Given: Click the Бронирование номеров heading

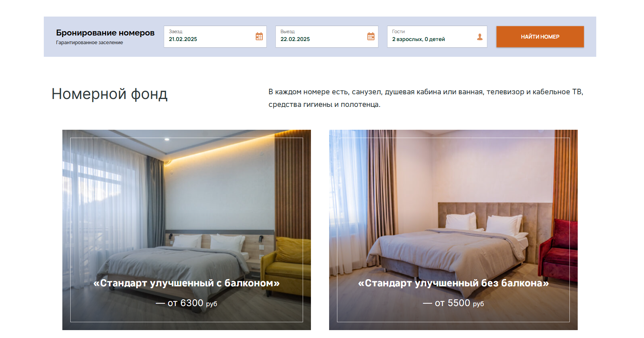Looking at the screenshot, I should pyautogui.click(x=105, y=33).
